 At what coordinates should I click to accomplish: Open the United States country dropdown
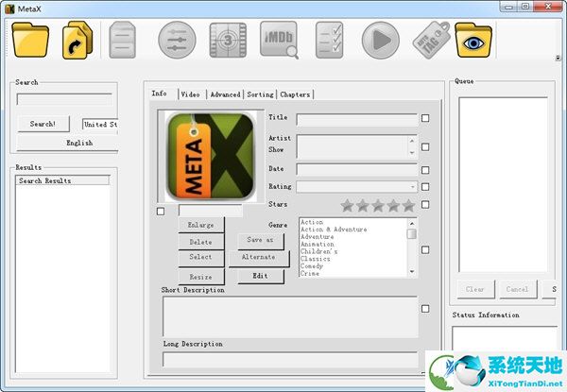(x=99, y=124)
